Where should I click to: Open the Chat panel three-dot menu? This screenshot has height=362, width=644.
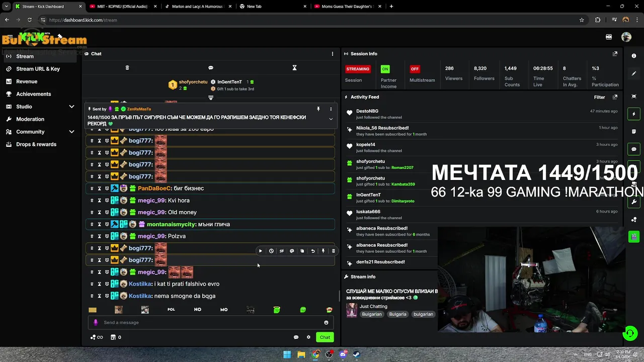(x=332, y=54)
